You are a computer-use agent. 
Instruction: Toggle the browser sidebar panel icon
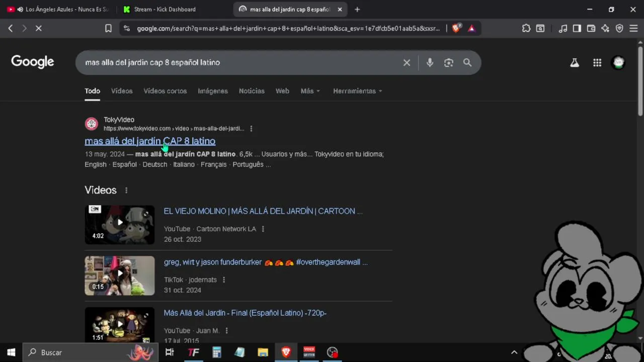(x=577, y=29)
